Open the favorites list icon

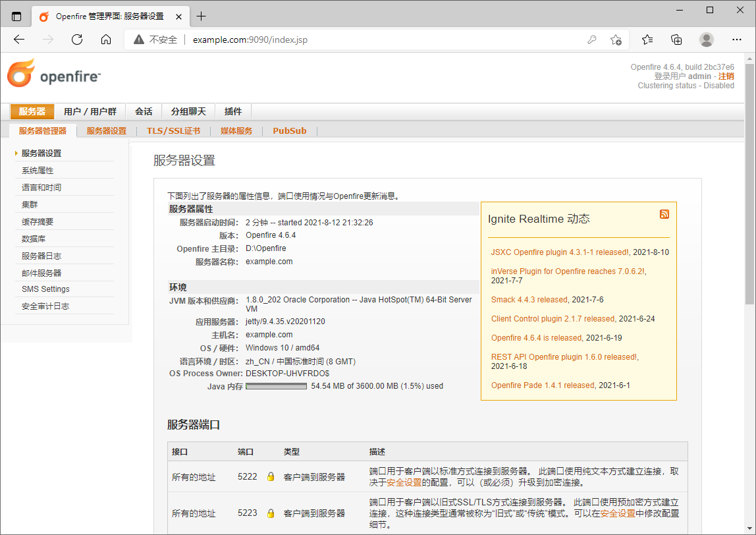647,40
